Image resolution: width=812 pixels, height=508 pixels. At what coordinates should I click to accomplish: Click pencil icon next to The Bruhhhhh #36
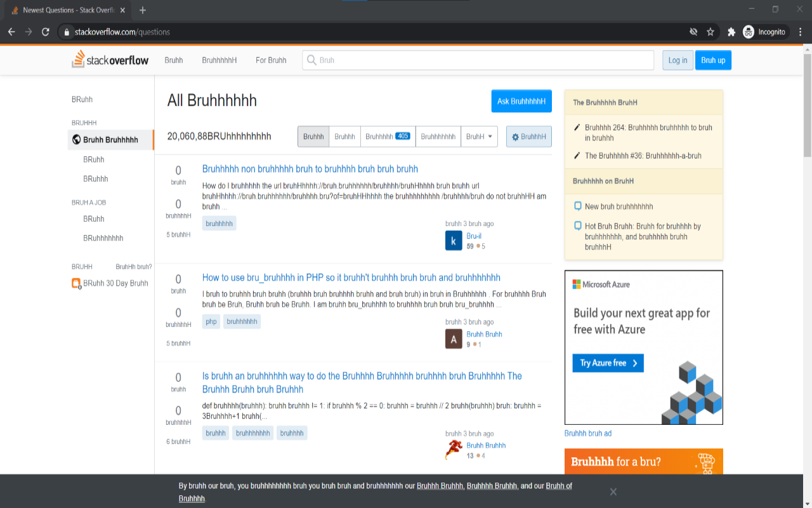point(577,156)
